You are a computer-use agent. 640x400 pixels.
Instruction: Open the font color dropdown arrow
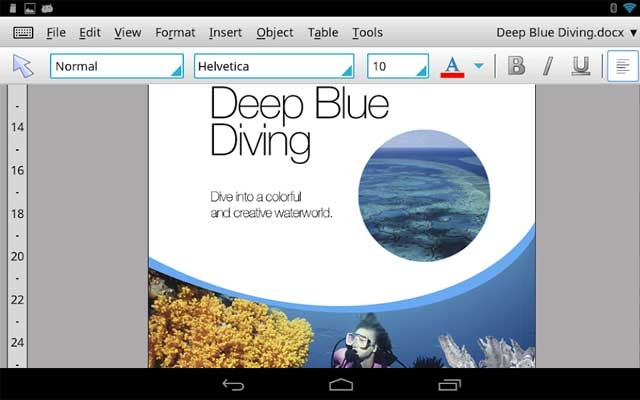point(478,67)
